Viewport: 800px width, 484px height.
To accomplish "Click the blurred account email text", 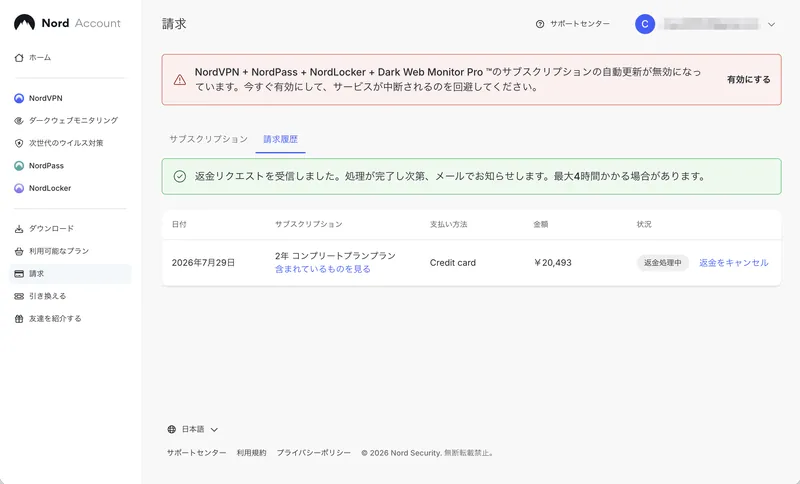I will tap(711, 24).
